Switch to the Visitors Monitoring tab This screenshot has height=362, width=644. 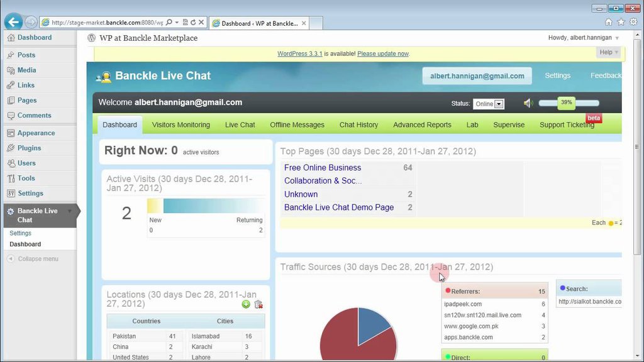pyautogui.click(x=180, y=125)
